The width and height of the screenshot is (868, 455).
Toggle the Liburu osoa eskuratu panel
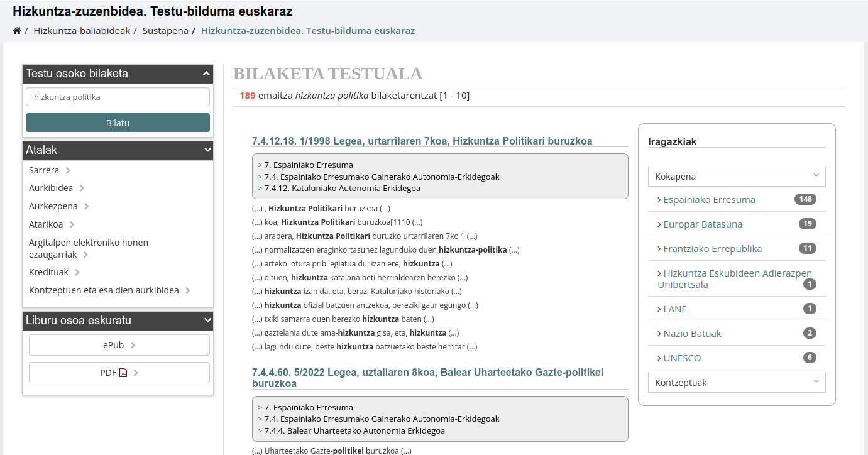207,321
